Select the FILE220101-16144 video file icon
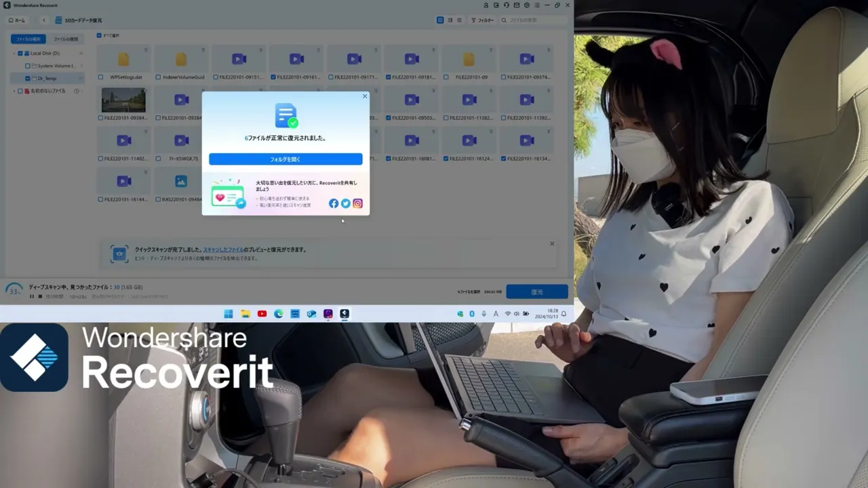 pos(123,182)
